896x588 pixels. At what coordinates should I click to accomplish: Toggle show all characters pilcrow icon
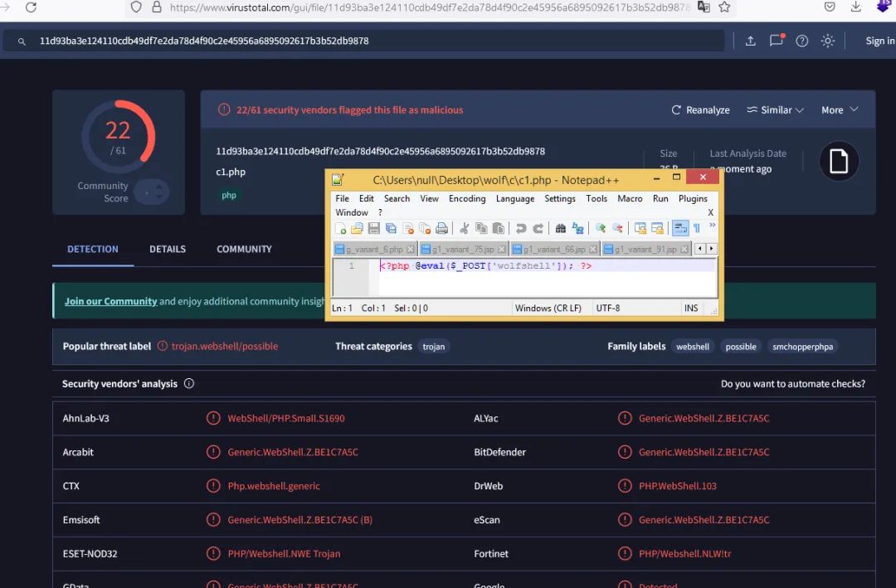tap(697, 229)
